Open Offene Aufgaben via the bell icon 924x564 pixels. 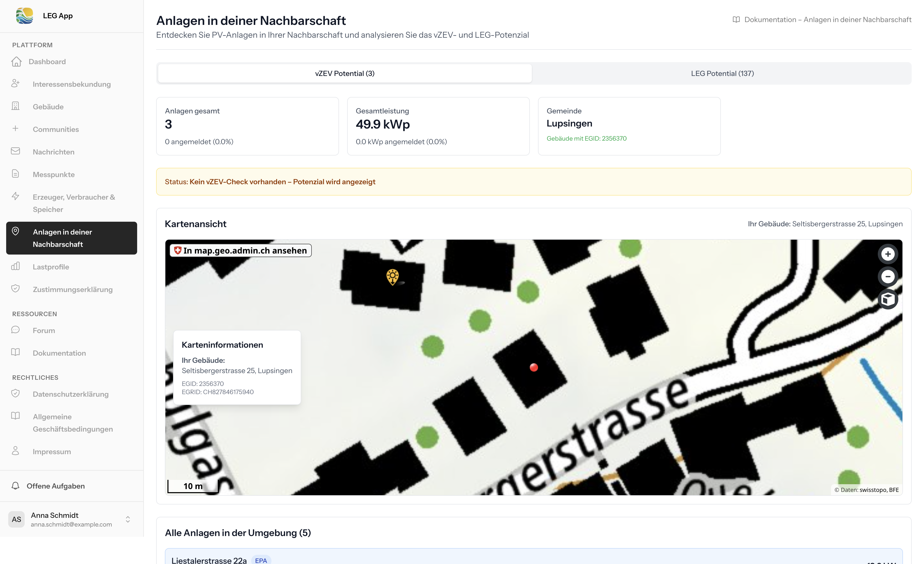point(15,486)
